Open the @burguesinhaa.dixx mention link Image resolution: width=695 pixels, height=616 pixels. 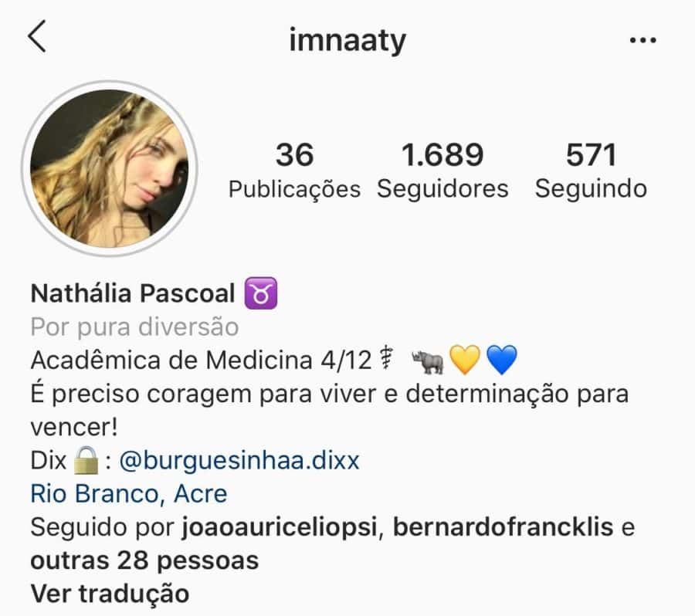click(x=239, y=460)
